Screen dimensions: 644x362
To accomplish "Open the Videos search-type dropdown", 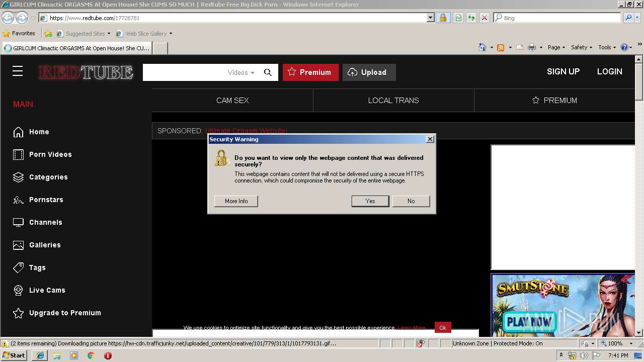I will pyautogui.click(x=241, y=72).
